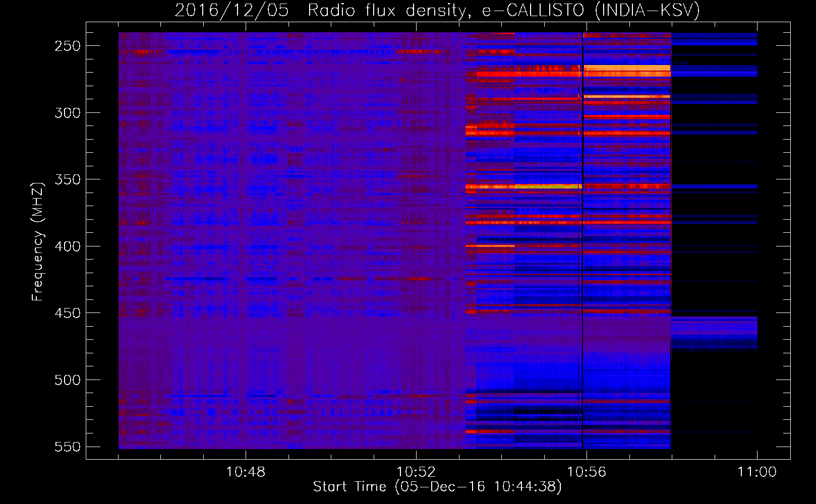Viewport: 816px width, 504px height.
Task: Click the yellow-green emission band near 355 MHz
Action: pyautogui.click(x=547, y=186)
